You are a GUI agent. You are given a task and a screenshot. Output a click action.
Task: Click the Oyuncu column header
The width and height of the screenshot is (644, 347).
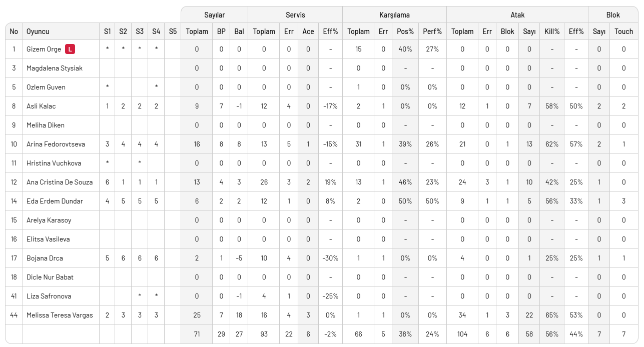tap(38, 31)
